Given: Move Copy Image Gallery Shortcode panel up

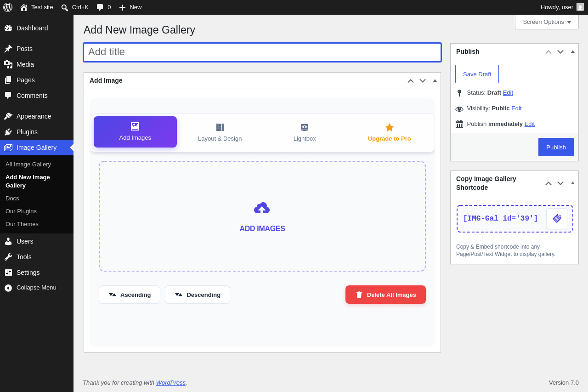Looking at the screenshot, I should (548, 183).
